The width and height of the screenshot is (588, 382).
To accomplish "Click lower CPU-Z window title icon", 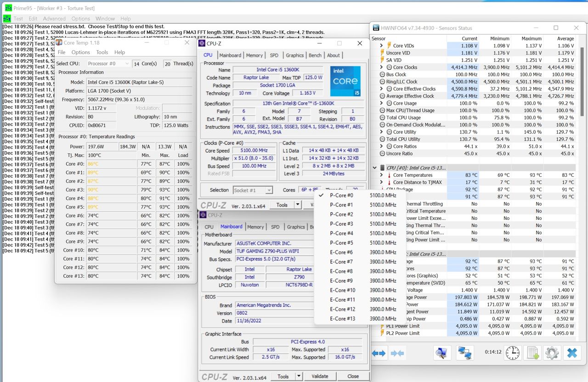I will (203, 215).
